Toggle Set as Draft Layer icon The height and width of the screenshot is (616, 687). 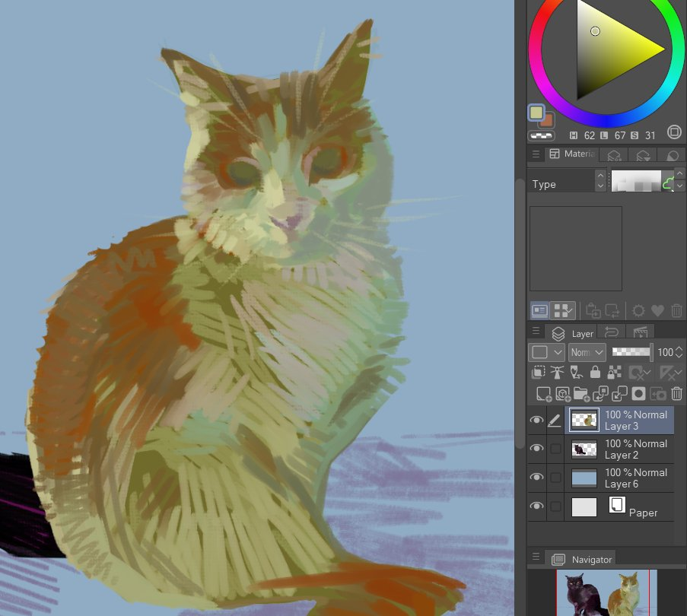(x=576, y=372)
